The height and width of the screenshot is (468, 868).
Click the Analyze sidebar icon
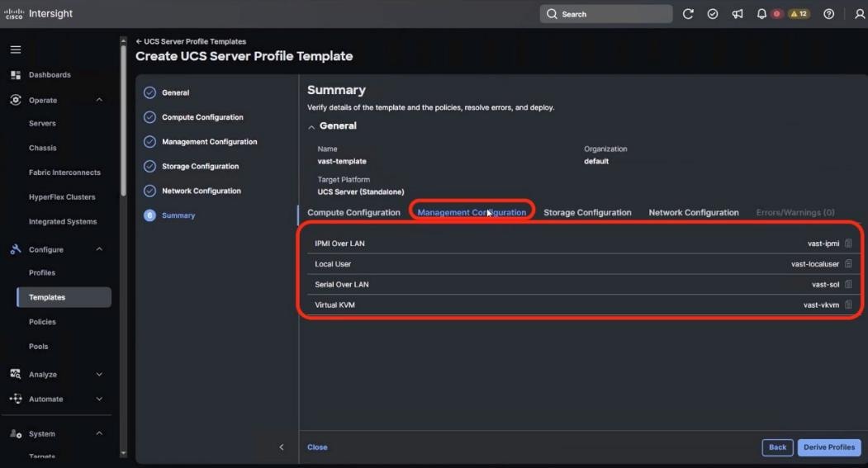(16, 375)
